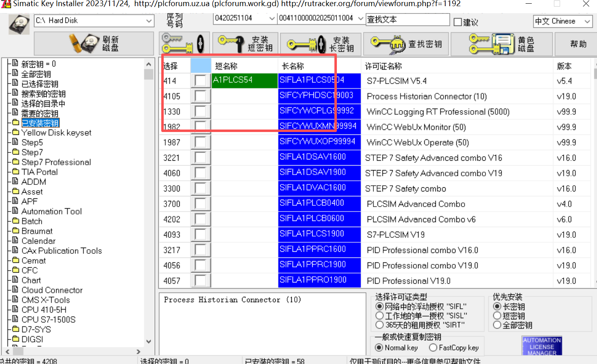Screen dimensions: 597x364
Task: Open Automation License Manager icon
Action: [x=542, y=346]
